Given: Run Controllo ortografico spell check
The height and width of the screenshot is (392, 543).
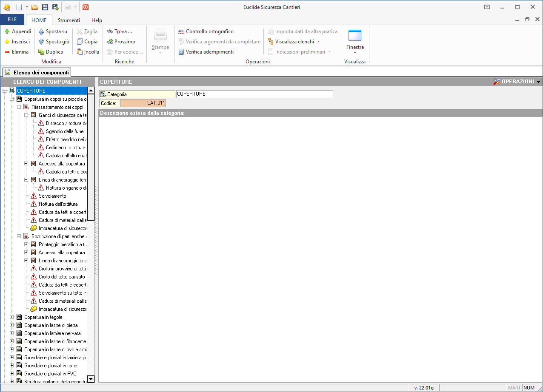Looking at the screenshot, I should coord(206,31).
